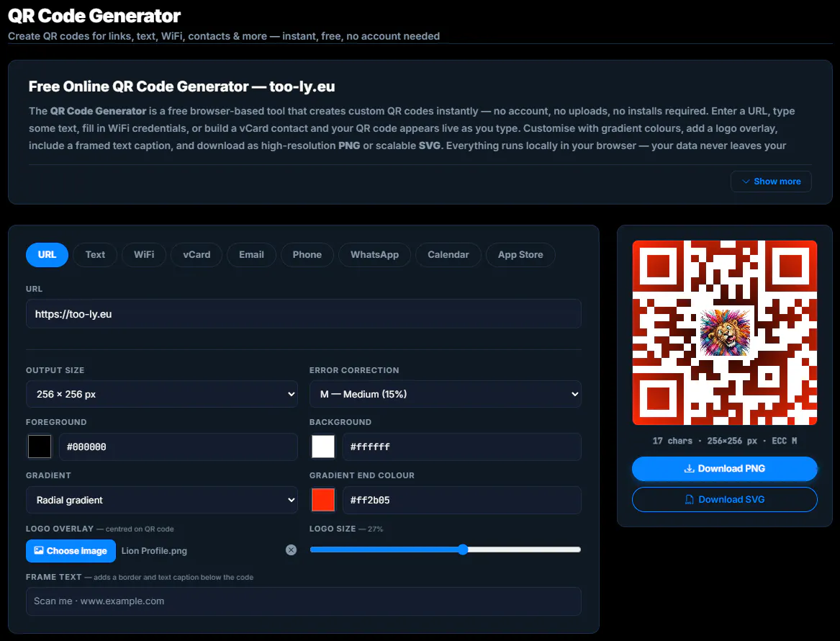The image size is (840, 641).
Task: Click the background hex value field
Action: pyautogui.click(x=462, y=447)
